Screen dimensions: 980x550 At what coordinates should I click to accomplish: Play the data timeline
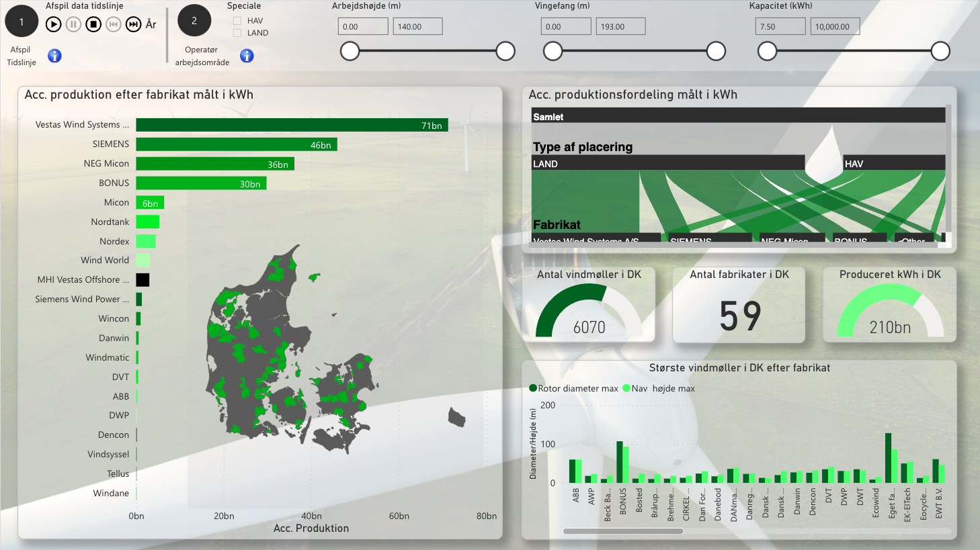(x=53, y=25)
